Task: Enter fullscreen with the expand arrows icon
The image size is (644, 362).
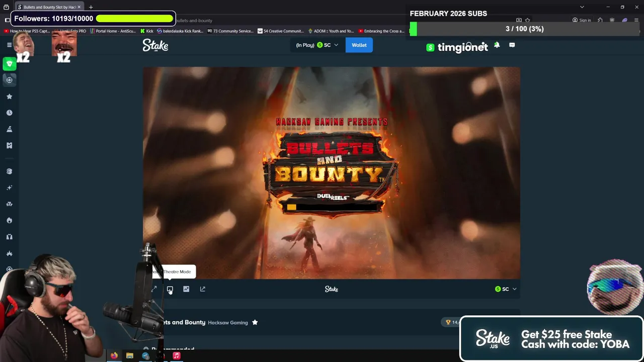Action: (x=154, y=289)
